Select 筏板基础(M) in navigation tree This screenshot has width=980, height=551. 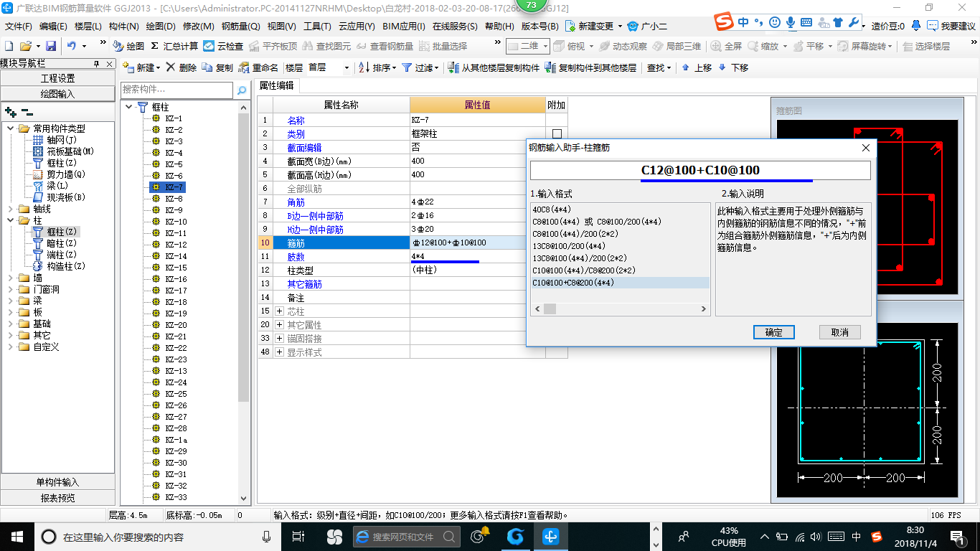[x=63, y=151]
